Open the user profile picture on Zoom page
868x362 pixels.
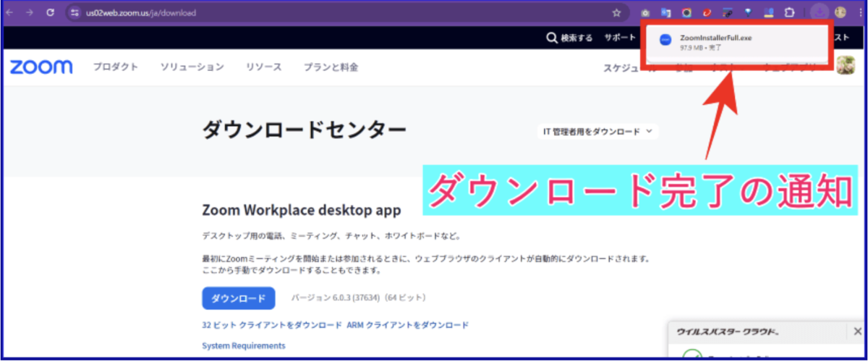click(x=846, y=65)
